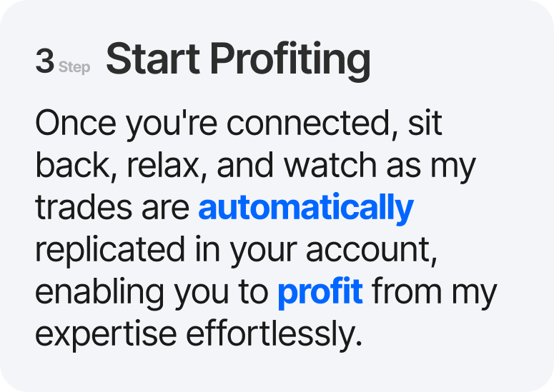Click the small gray "Step" label
The image size is (554, 392).
coord(74,68)
